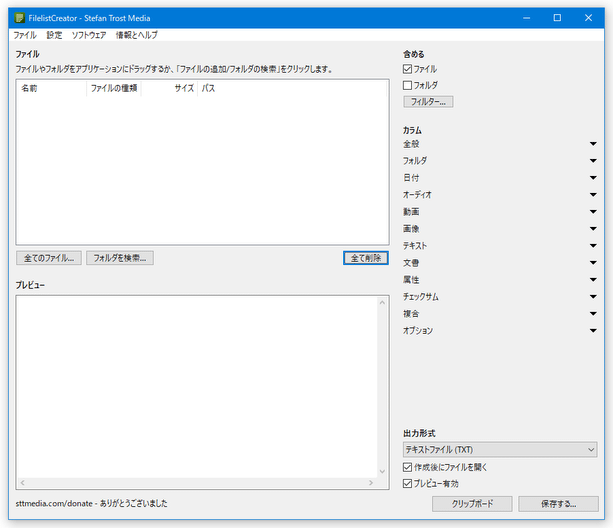
Task: Click the フィルター... button
Action: (428, 102)
